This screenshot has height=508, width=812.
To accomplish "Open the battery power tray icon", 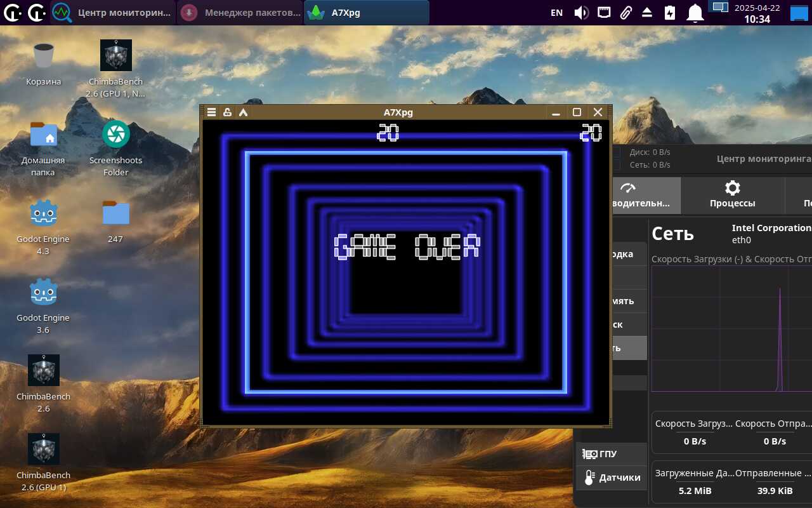I will click(670, 13).
